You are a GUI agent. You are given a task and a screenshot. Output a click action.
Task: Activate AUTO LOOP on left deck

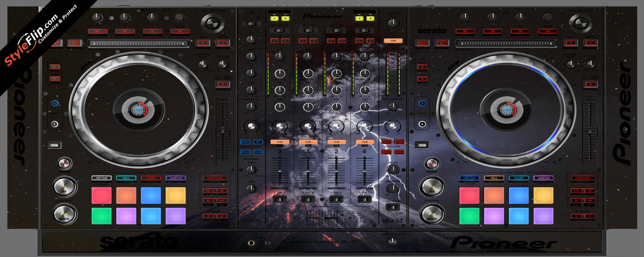point(215,178)
